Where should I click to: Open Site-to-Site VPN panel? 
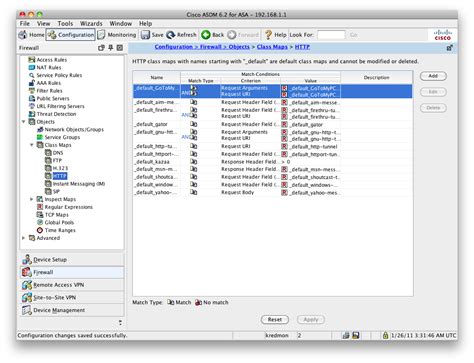tap(72, 297)
